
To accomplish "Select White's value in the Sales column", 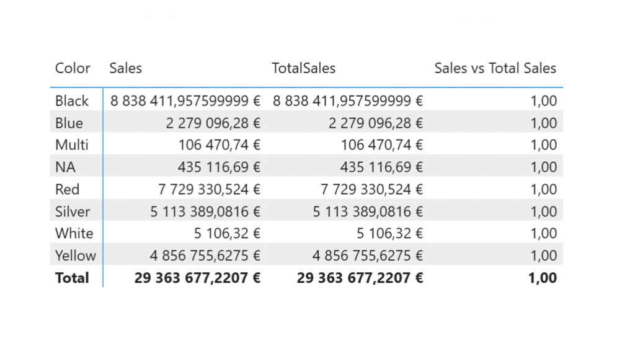I will [227, 234].
